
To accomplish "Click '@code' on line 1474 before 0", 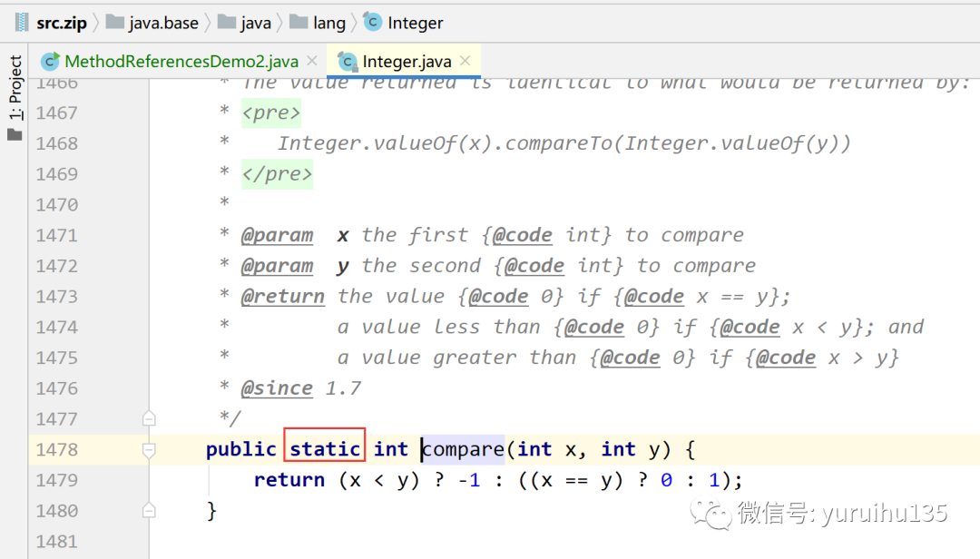I will [593, 327].
